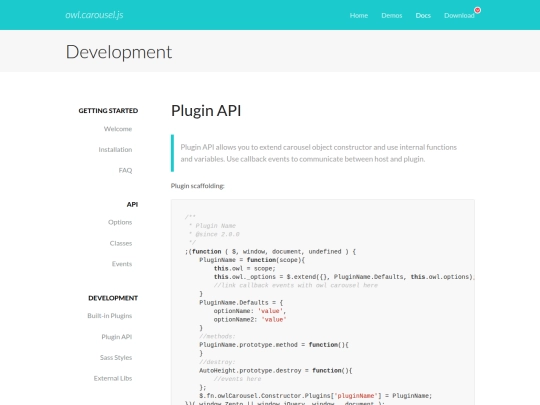Click the '//methods:' code comment
The height and width of the screenshot is (405, 540).
click(x=217, y=336)
